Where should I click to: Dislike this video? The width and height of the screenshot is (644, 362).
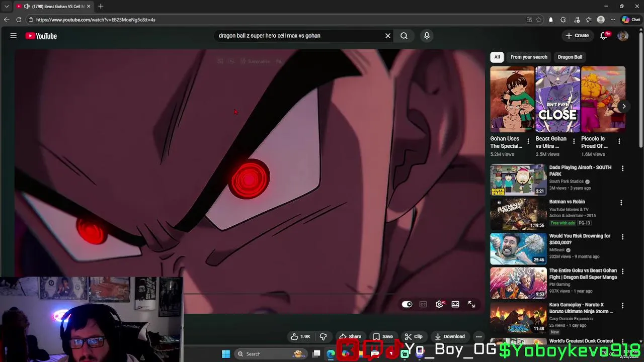click(324, 336)
